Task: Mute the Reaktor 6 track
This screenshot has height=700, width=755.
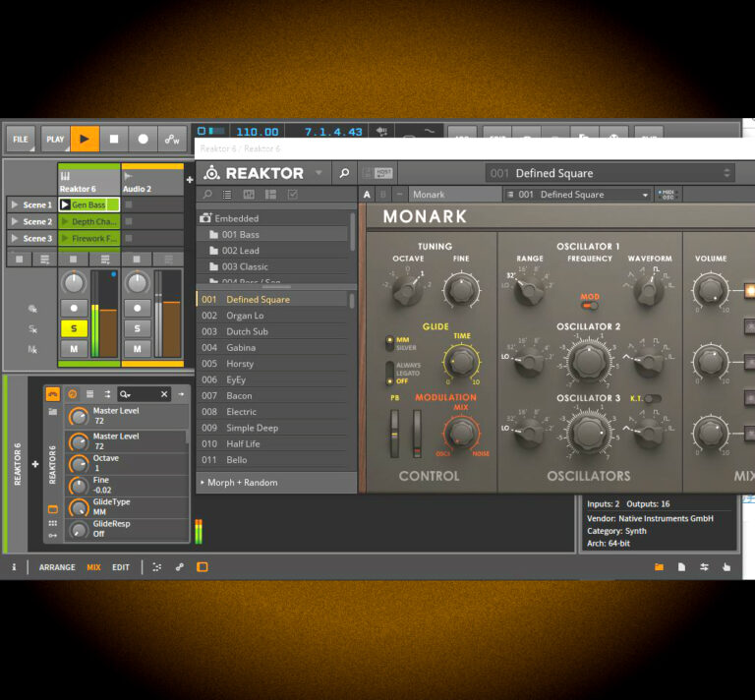Action: click(74, 349)
